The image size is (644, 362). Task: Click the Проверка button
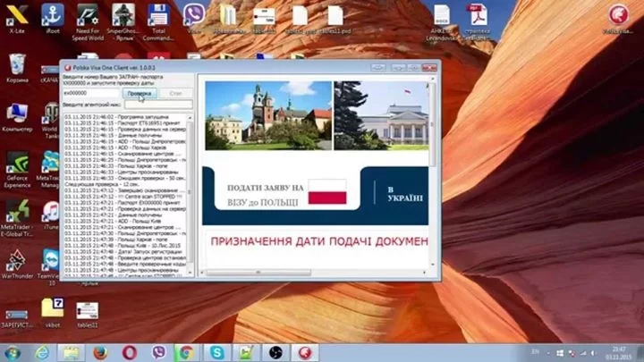139,93
